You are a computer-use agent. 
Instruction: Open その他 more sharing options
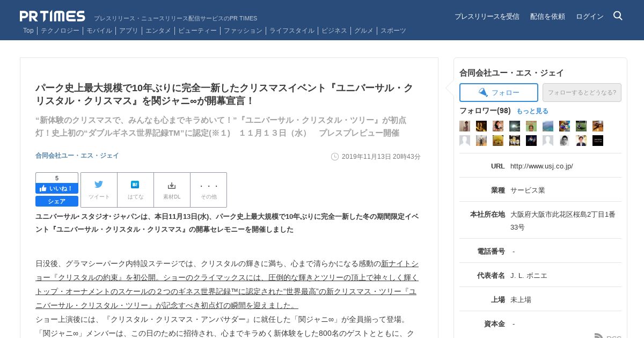(208, 190)
